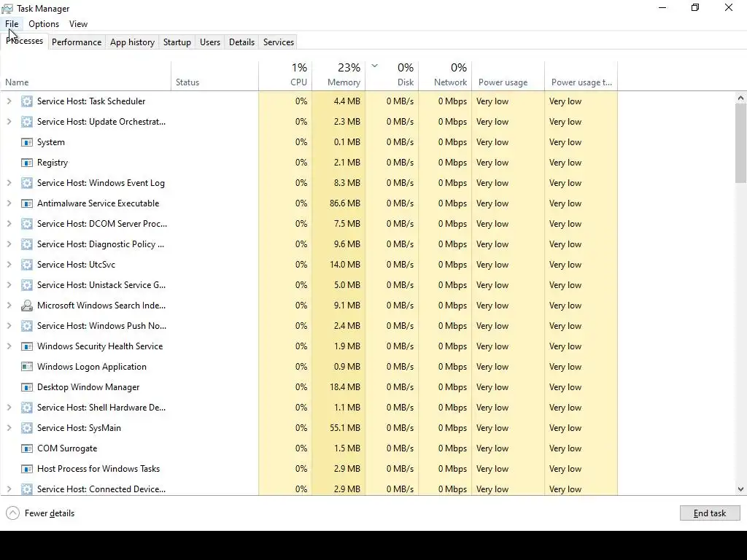Click the Windows Search Indexer icon
Viewport: 747px width, 560px height.
pyautogui.click(x=27, y=306)
